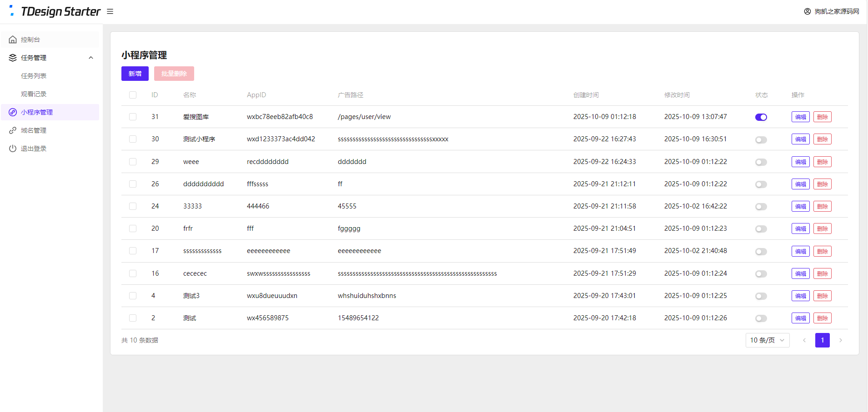The image size is (868, 412).
Task: Click the 新增 button
Action: pyautogui.click(x=135, y=74)
